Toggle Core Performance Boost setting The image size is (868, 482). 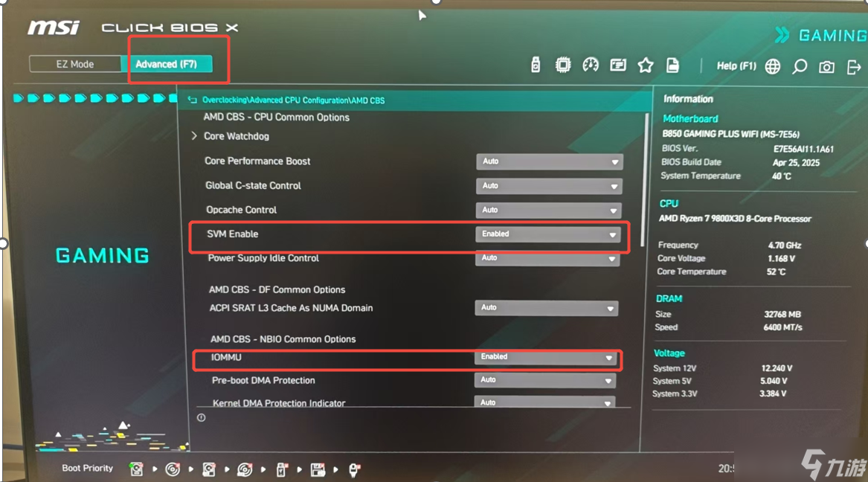pyautogui.click(x=549, y=161)
